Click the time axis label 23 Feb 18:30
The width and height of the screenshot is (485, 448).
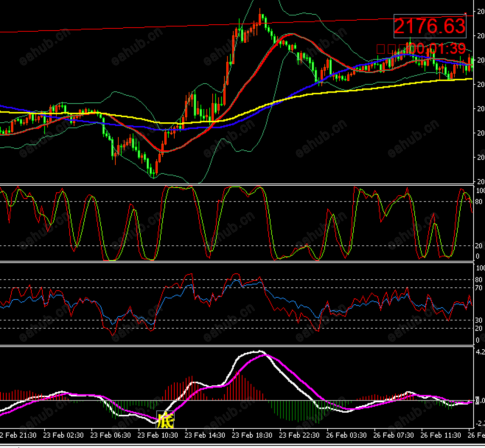(252, 435)
